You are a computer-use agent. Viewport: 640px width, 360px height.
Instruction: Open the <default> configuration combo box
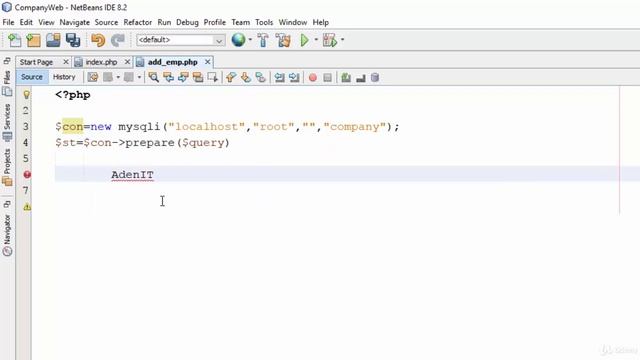click(181, 40)
